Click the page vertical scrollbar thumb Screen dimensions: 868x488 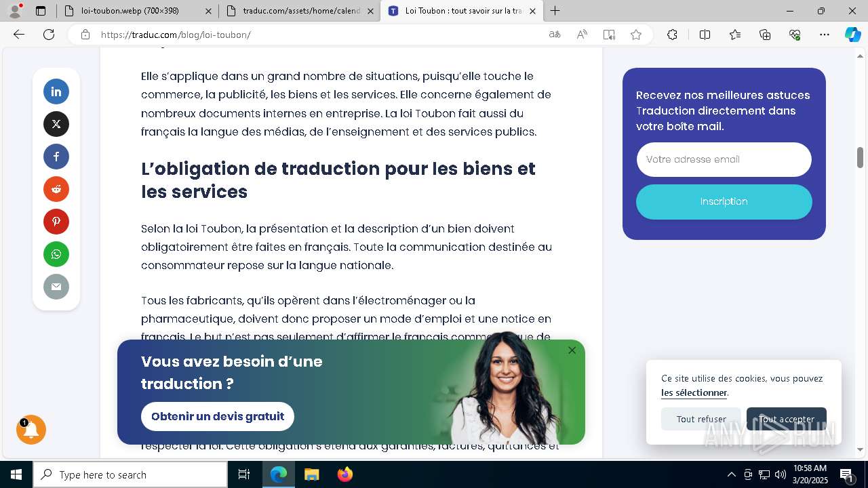(860, 157)
